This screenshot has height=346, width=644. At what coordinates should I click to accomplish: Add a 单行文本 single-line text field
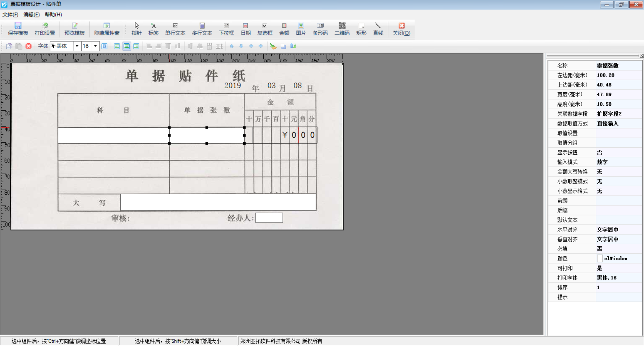(x=175, y=29)
